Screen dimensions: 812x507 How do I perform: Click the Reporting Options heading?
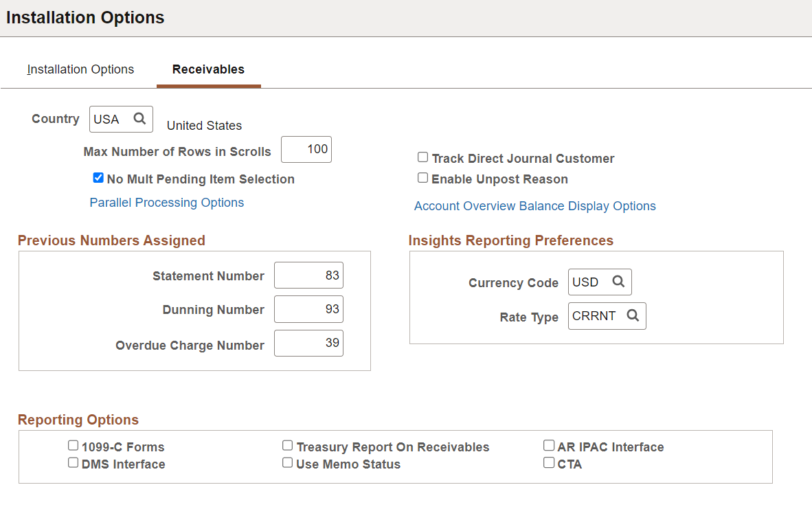coord(78,420)
